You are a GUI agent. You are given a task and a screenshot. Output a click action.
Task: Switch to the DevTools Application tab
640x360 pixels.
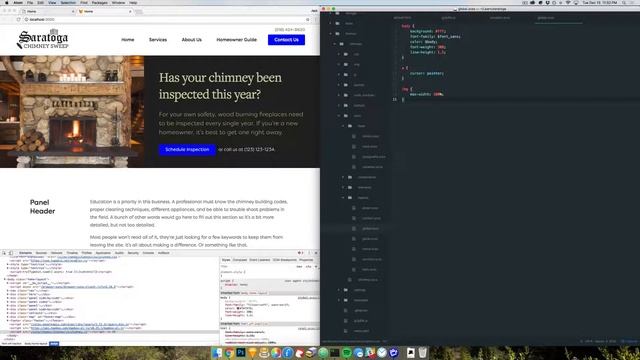click(x=103, y=253)
